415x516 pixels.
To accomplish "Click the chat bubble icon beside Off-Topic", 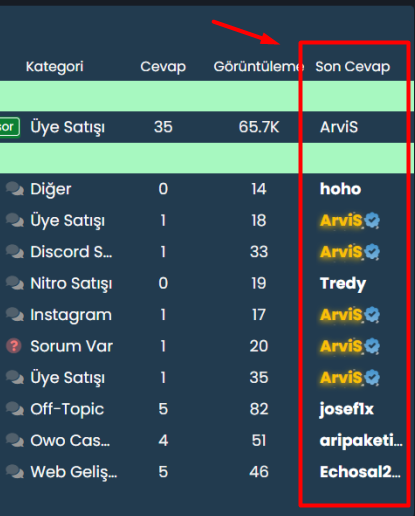I will pos(15,409).
